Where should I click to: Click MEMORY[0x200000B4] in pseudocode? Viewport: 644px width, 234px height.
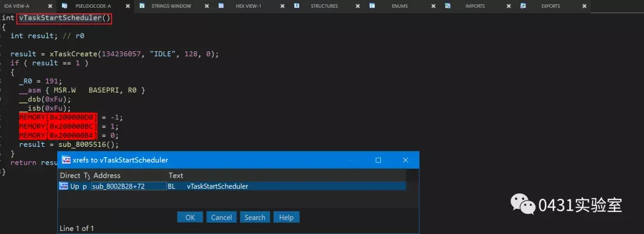(x=58, y=136)
